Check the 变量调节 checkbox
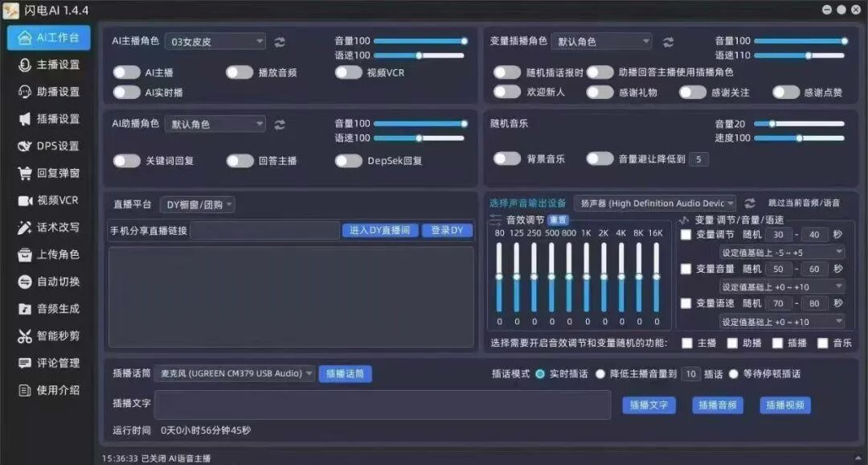Viewport: 868px width, 465px height. coord(686,235)
